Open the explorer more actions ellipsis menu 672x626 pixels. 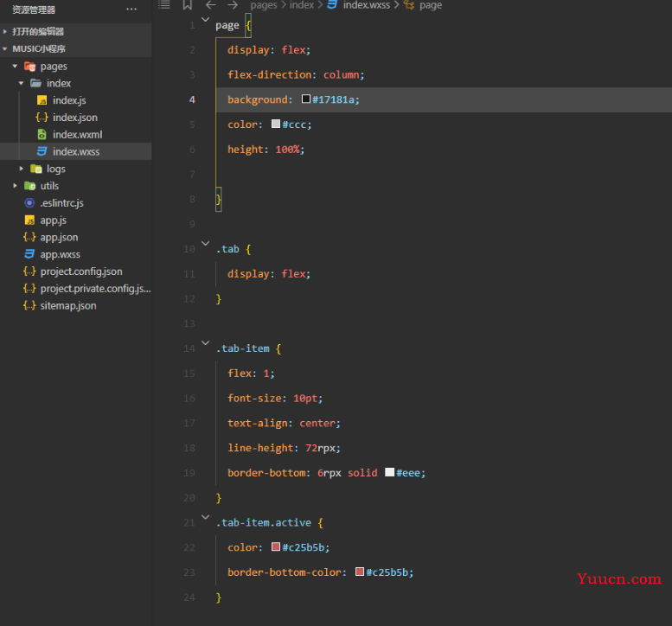131,10
